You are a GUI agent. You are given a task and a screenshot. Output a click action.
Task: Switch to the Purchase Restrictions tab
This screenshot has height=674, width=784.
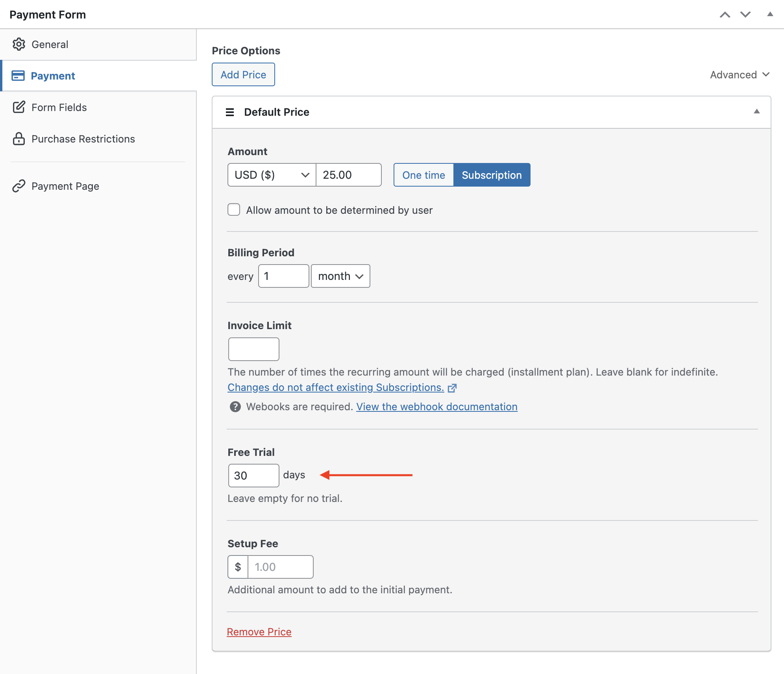83,139
